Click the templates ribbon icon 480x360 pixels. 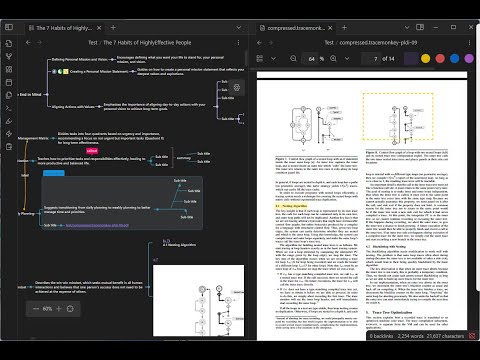[9, 95]
